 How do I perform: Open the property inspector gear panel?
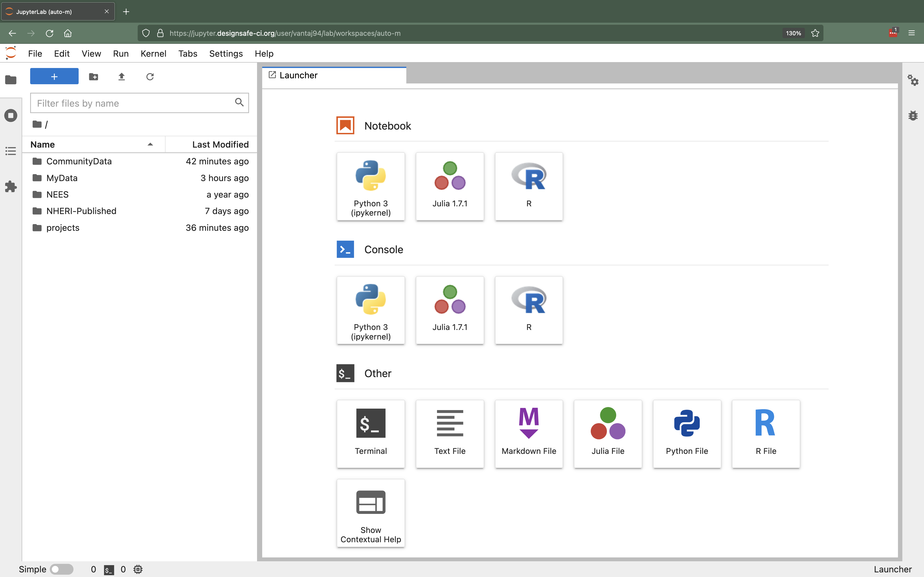[x=913, y=81]
